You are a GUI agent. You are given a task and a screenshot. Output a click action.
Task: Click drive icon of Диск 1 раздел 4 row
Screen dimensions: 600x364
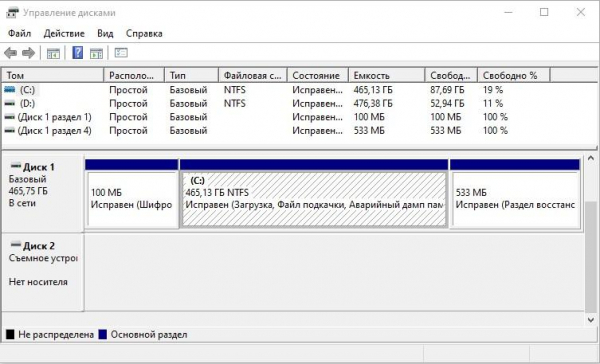pyautogui.click(x=10, y=131)
